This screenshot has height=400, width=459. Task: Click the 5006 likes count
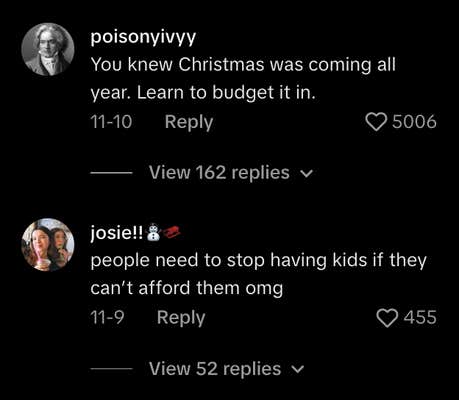(x=414, y=122)
